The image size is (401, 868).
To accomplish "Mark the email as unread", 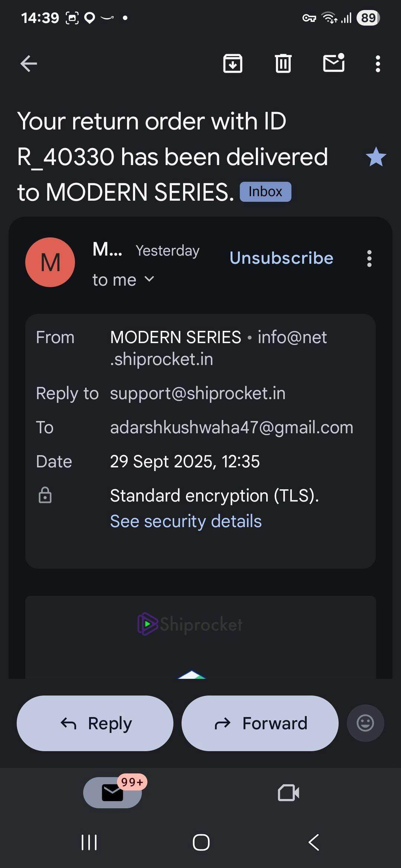I will point(334,63).
